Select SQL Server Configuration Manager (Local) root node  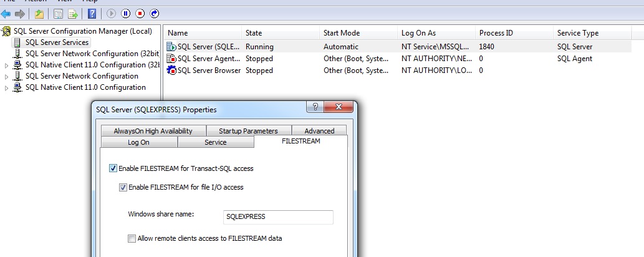82,31
